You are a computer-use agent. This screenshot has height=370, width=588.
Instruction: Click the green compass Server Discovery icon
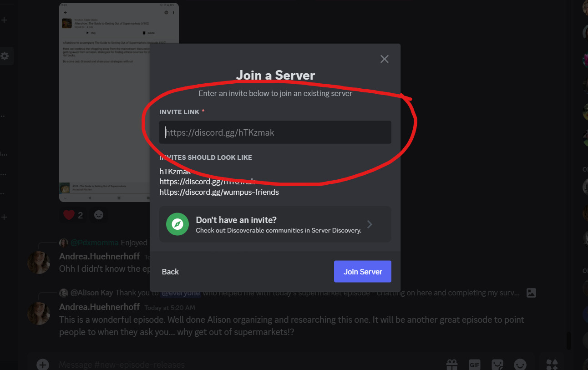177,224
